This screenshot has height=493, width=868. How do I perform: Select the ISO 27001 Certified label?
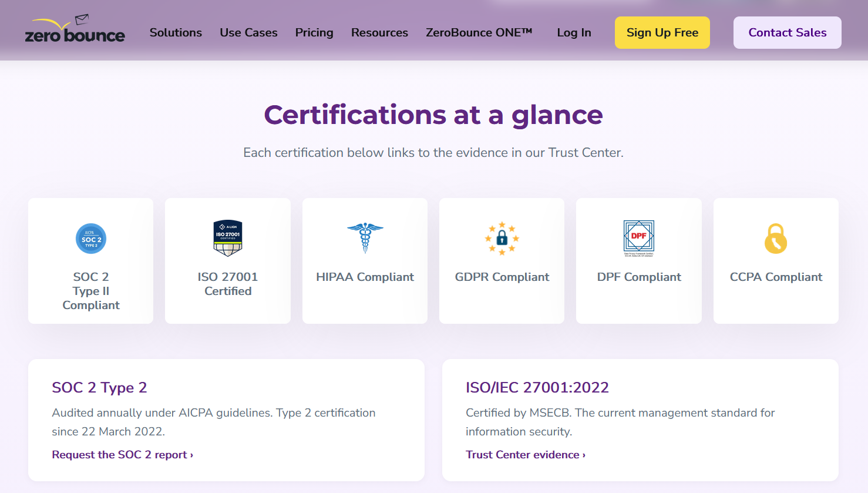(x=228, y=284)
